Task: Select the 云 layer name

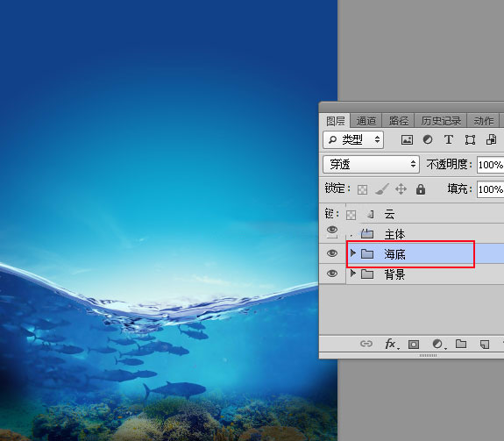Action: coord(389,214)
